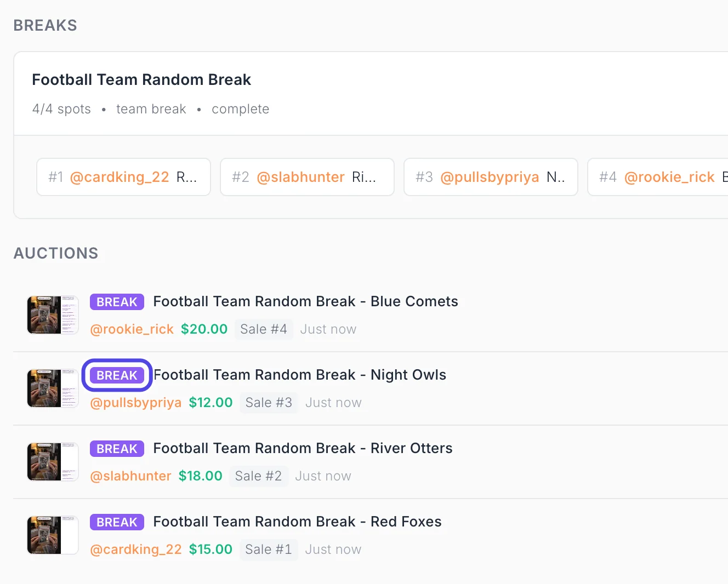Click the '4/4 spots' text
This screenshot has height=584, width=728.
(x=61, y=109)
